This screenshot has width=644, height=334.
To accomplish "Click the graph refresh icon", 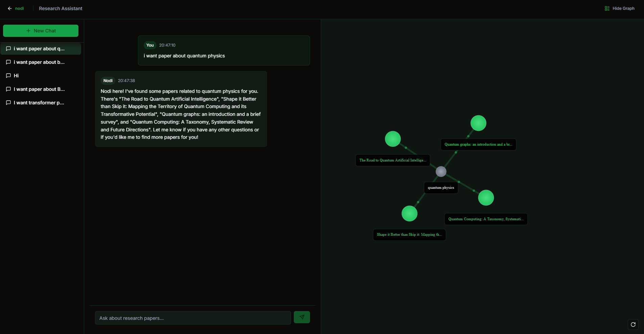I will coord(633,325).
